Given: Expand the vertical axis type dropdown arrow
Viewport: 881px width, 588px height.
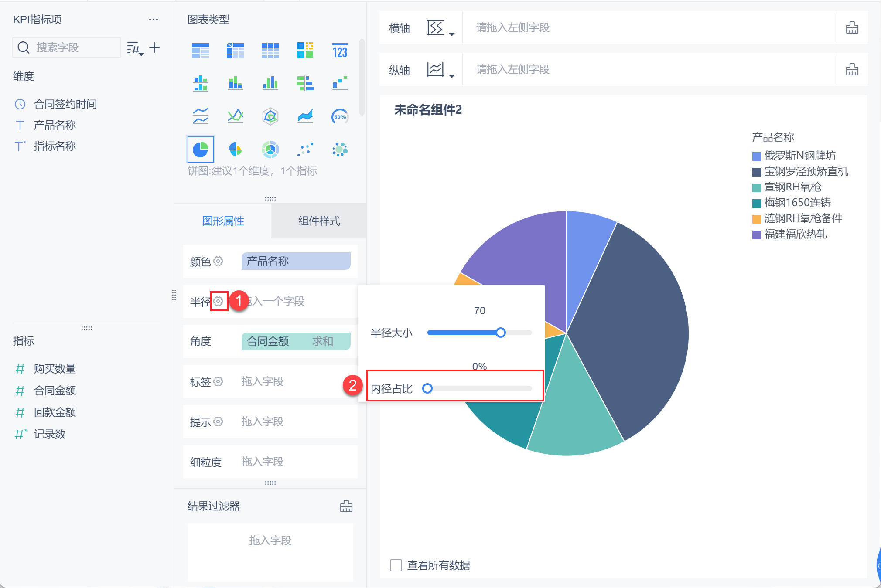Looking at the screenshot, I should [x=452, y=76].
